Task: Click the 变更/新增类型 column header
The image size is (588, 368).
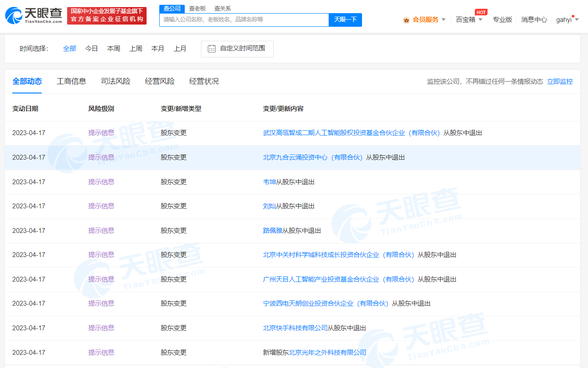Action: point(181,109)
